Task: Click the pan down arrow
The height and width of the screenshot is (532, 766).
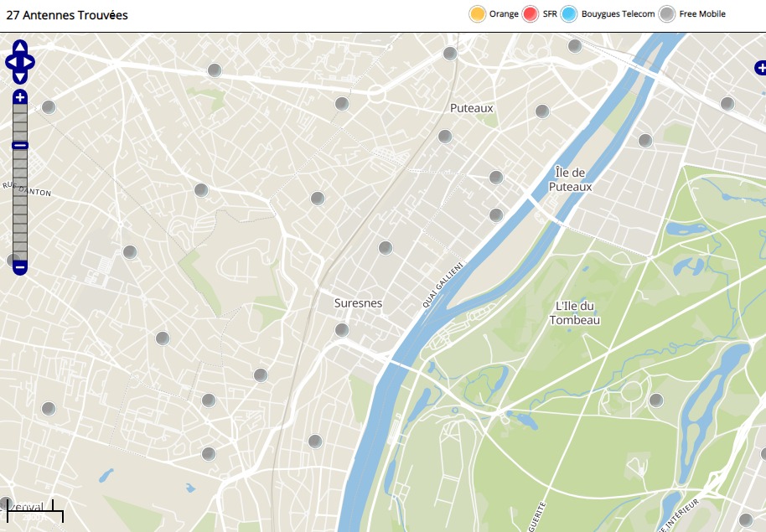Action: pos(20,75)
